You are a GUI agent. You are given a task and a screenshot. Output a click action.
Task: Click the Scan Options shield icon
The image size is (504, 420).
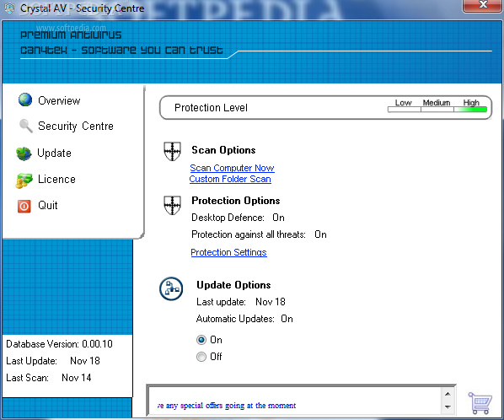point(172,151)
